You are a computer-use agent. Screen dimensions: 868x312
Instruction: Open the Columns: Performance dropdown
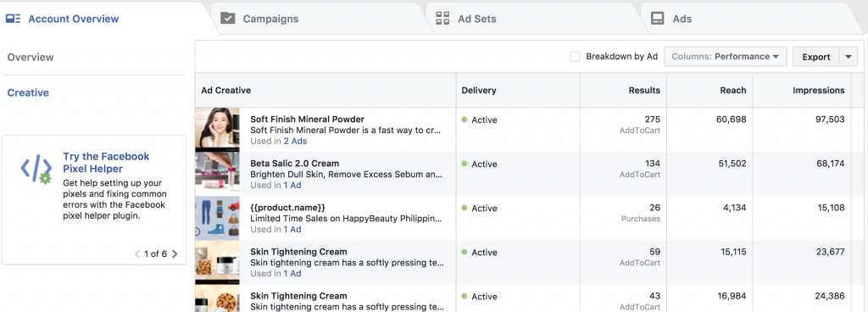tap(726, 57)
